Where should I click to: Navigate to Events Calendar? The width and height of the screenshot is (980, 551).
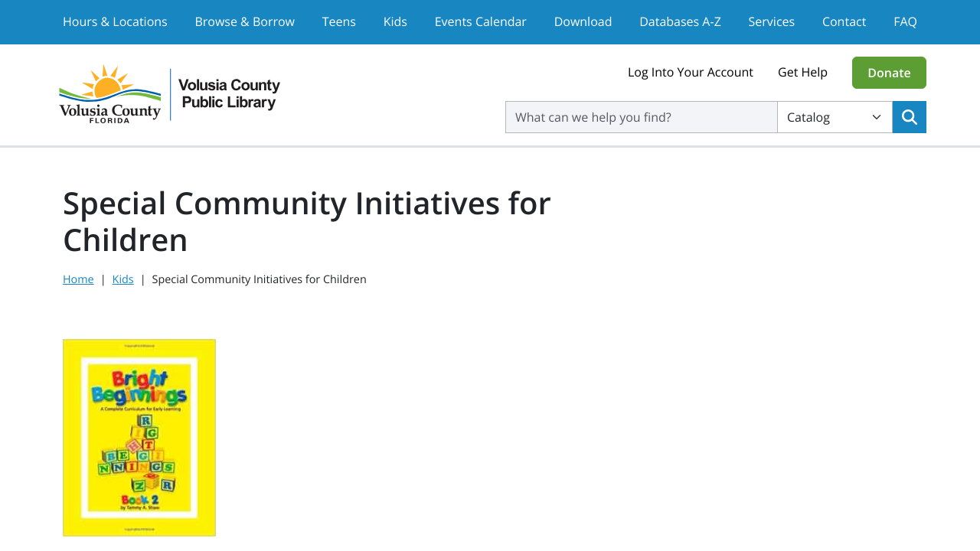click(480, 21)
